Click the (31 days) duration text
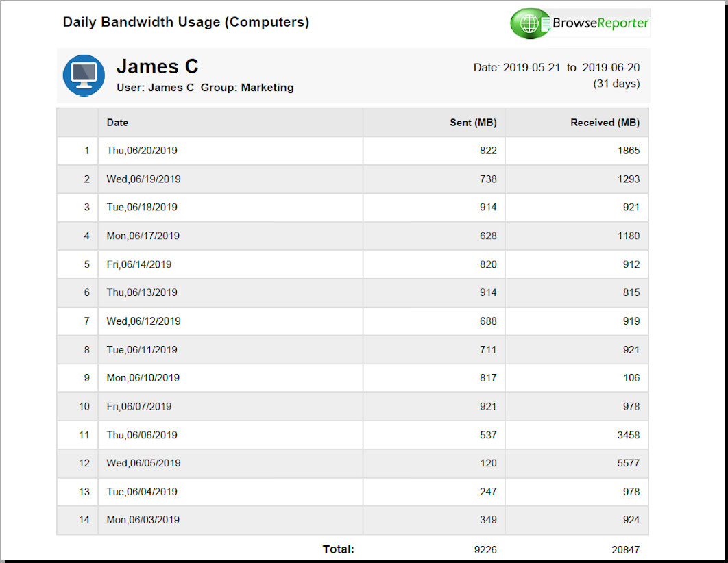The width and height of the screenshot is (728, 563). [616, 84]
